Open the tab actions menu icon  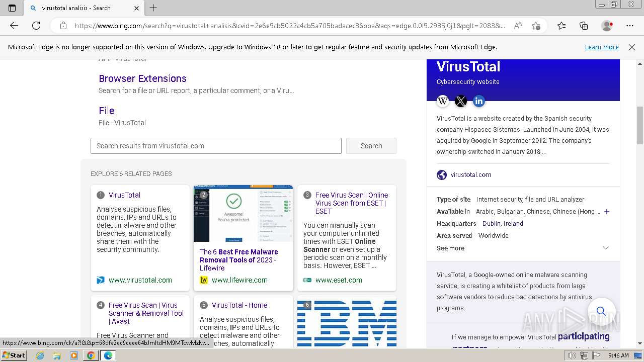12,8
